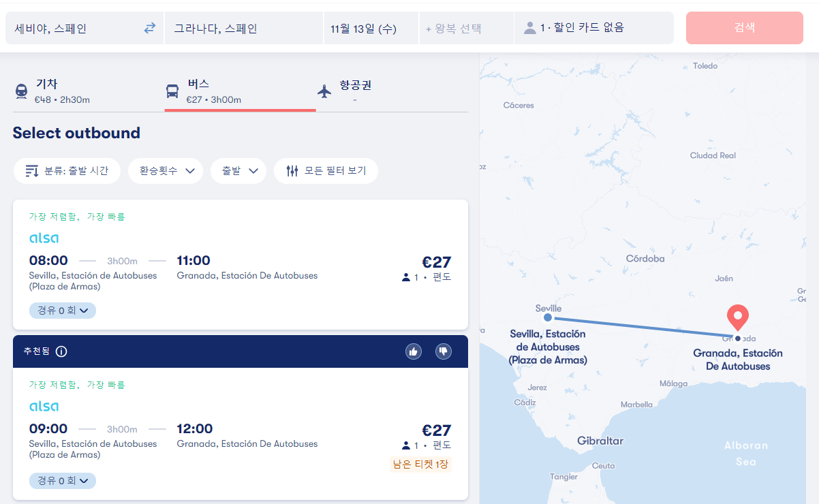Expand 경유 0 회 on 08:00 trip
The image size is (819, 504).
[63, 311]
